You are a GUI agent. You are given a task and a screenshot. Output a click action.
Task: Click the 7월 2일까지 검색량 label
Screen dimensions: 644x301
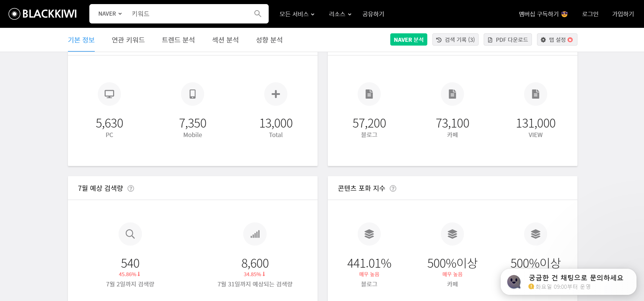130,284
